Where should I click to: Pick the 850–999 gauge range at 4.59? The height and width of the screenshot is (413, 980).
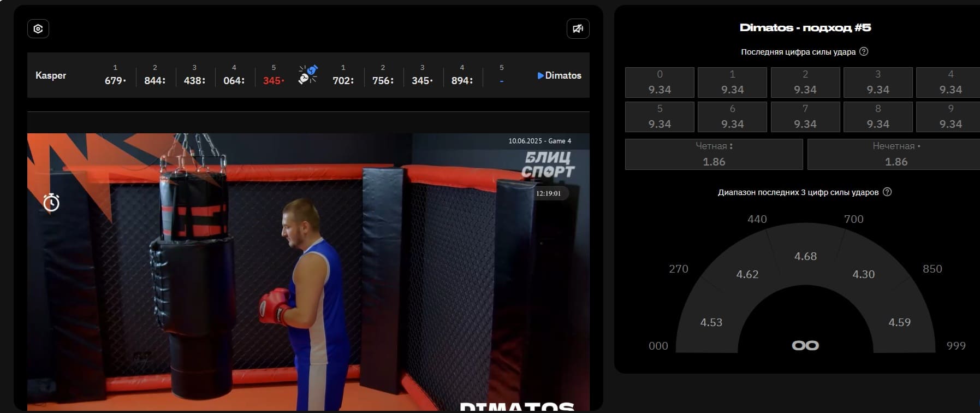pos(899,322)
